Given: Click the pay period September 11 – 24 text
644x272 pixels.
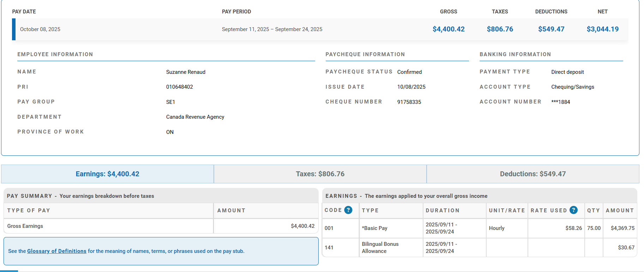Looking at the screenshot, I should [272, 29].
